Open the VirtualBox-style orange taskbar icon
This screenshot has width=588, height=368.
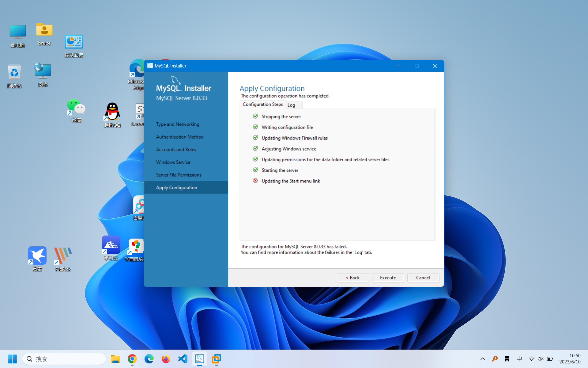pyautogui.click(x=217, y=359)
